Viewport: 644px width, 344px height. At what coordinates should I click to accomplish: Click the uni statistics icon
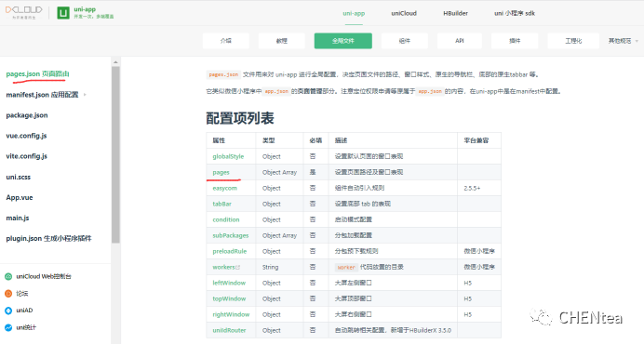(8, 327)
